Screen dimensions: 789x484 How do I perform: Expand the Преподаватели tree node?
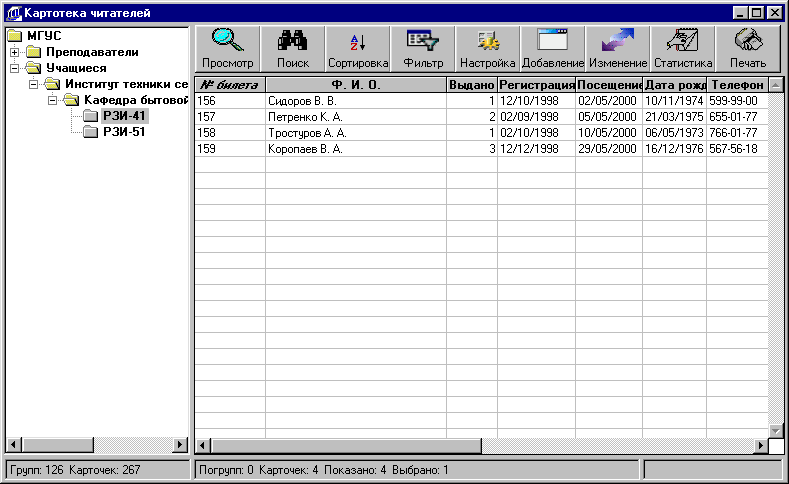coord(15,52)
